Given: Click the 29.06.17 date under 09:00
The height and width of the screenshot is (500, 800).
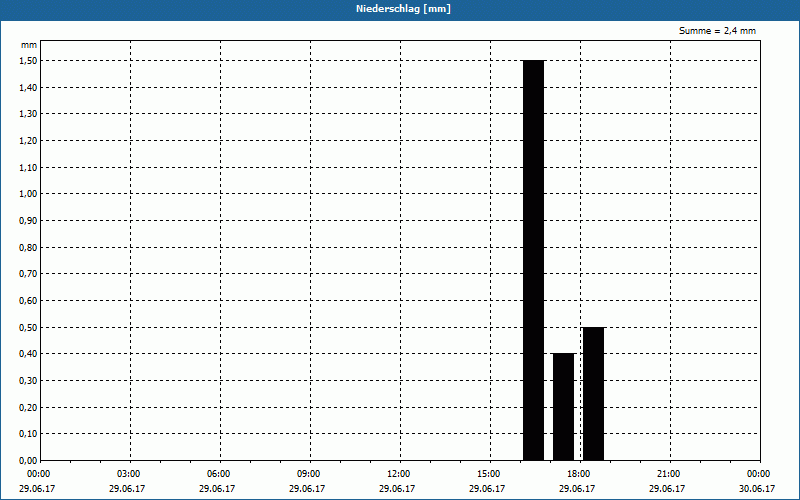Looking at the screenshot, I should [x=307, y=489].
